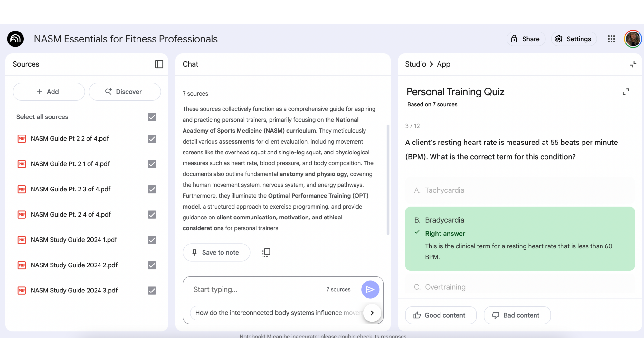Uncheck NASM Guide Pt. 2 4 of 4.pdf
Viewport: 644px width, 362px height.
[152, 215]
